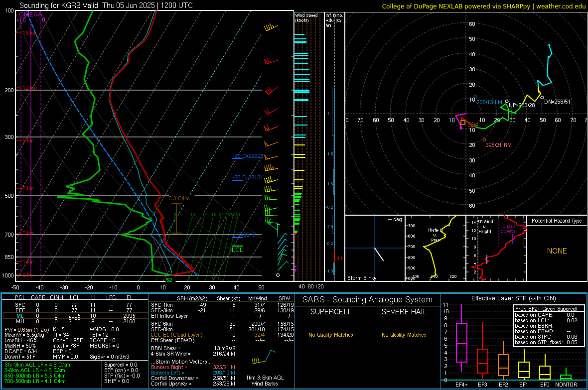588x390 pixels.
Task: Click the PW = 0.65in value
Action: click(26, 329)
